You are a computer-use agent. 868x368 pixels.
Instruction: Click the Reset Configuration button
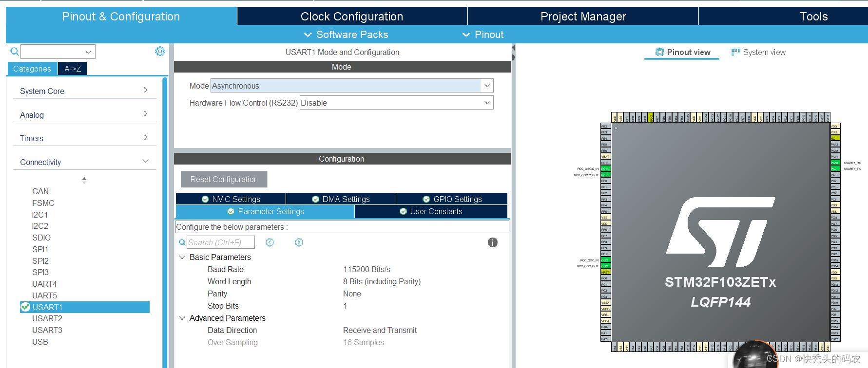(x=224, y=179)
